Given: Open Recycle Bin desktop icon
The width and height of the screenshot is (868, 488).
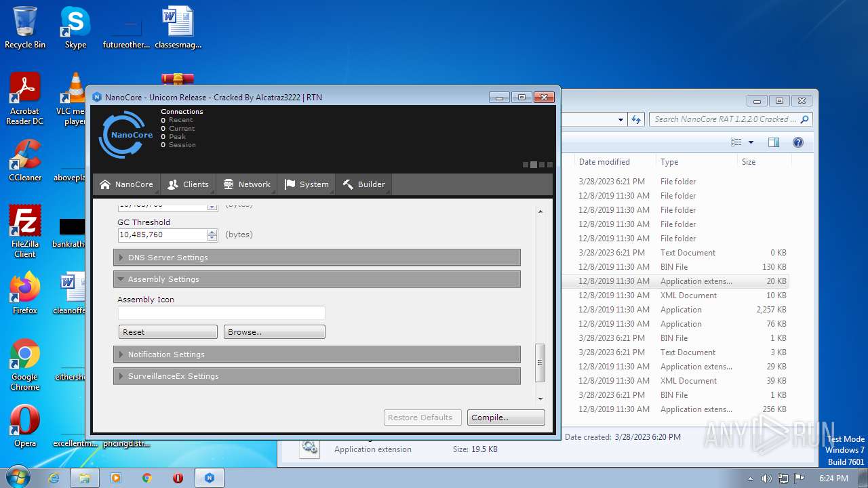Looking at the screenshot, I should 25,28.
